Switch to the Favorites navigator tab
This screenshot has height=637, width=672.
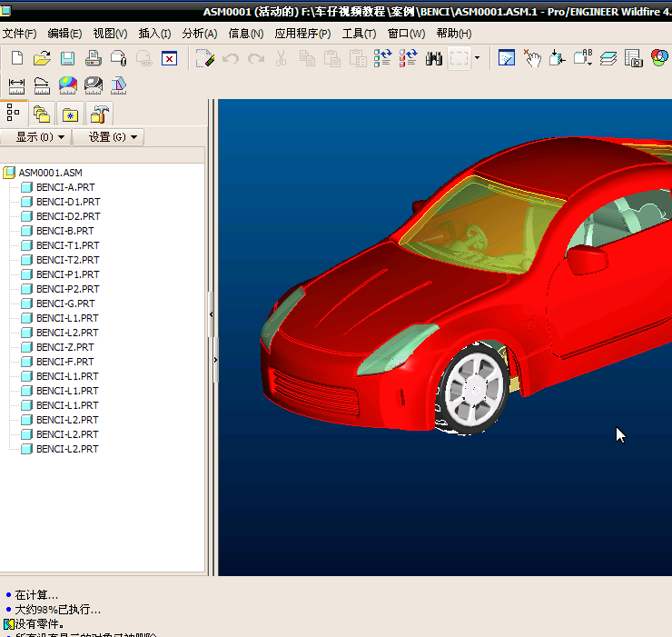click(x=70, y=114)
